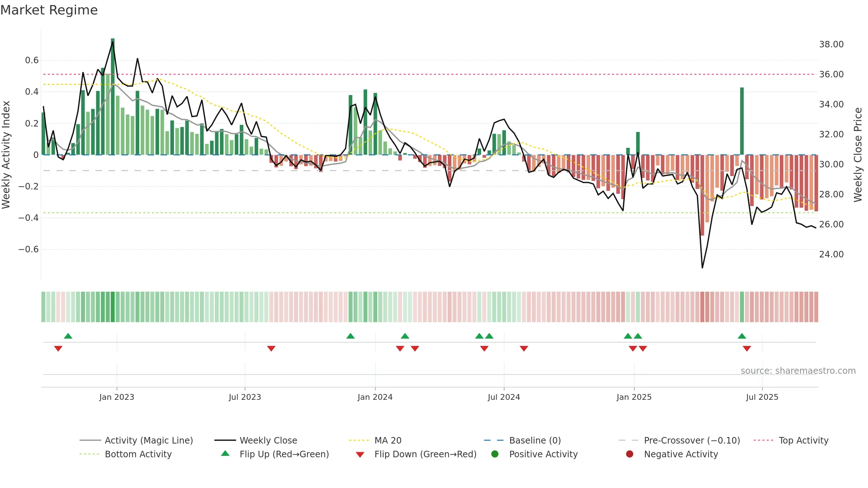Image resolution: width=868 pixels, height=488 pixels.
Task: Click the Jul 2024 x-axis label
Action: (x=504, y=397)
